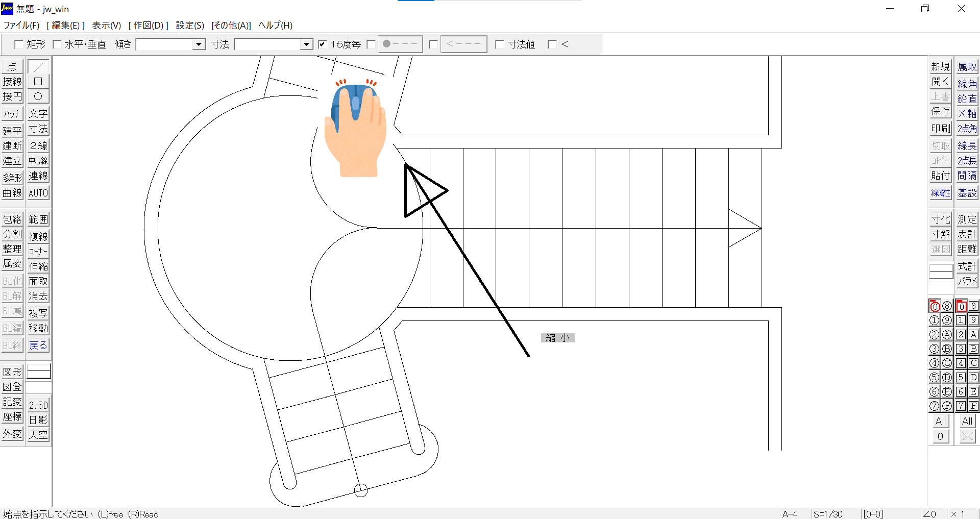
Task: Open the 設定(S) menu
Action: click(x=190, y=26)
